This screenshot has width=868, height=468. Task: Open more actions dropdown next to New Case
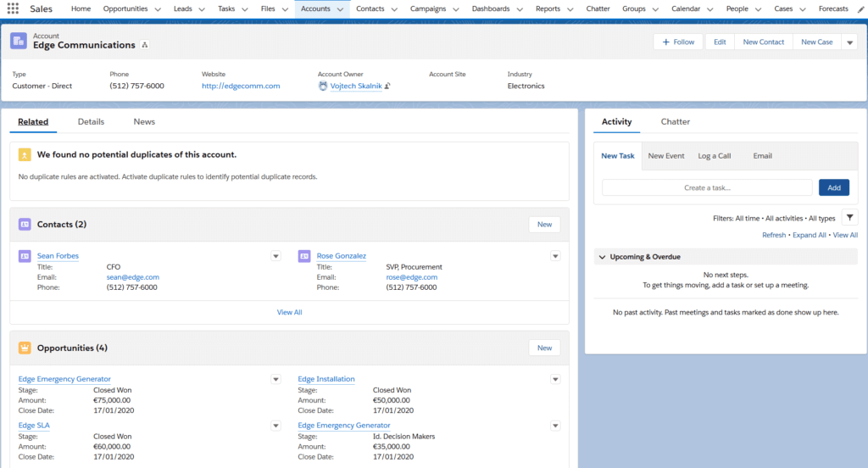[850, 42]
